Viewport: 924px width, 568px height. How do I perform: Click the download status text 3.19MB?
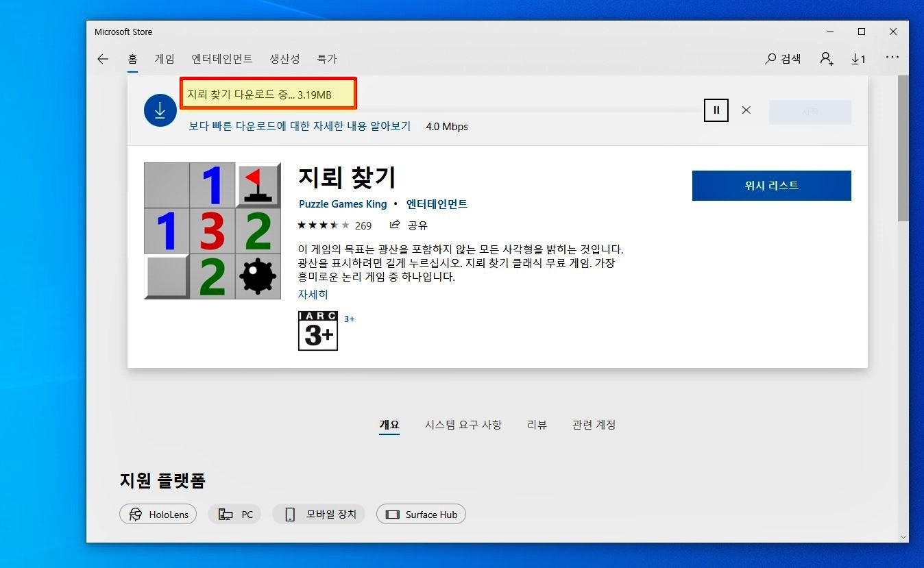tap(260, 95)
